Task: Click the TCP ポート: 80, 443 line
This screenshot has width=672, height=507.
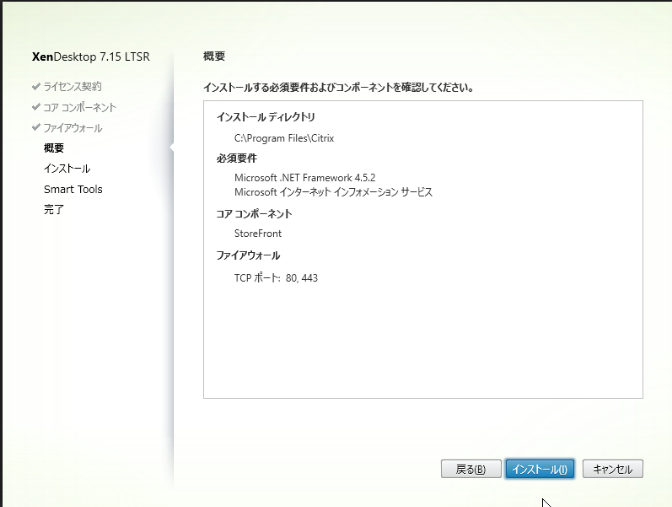Action: [276, 278]
